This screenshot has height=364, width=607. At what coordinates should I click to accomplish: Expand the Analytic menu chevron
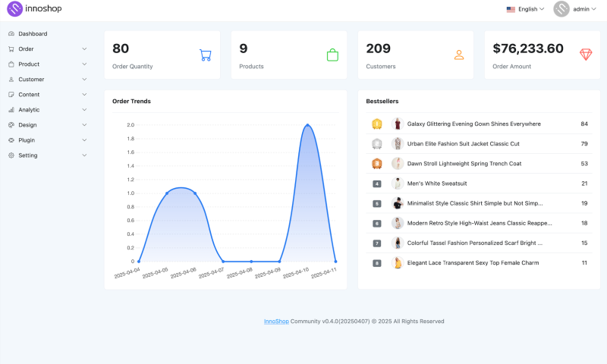tap(84, 110)
